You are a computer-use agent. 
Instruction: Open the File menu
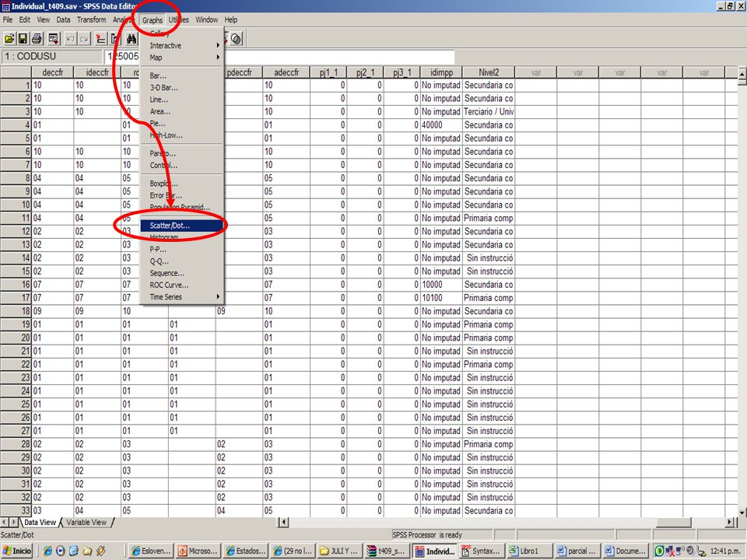click(8, 19)
